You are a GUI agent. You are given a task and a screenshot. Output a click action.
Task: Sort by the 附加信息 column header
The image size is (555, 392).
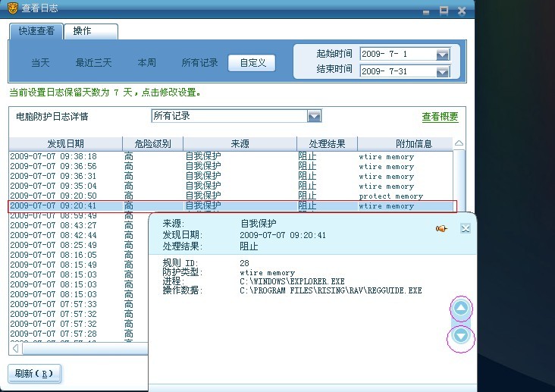(x=406, y=144)
